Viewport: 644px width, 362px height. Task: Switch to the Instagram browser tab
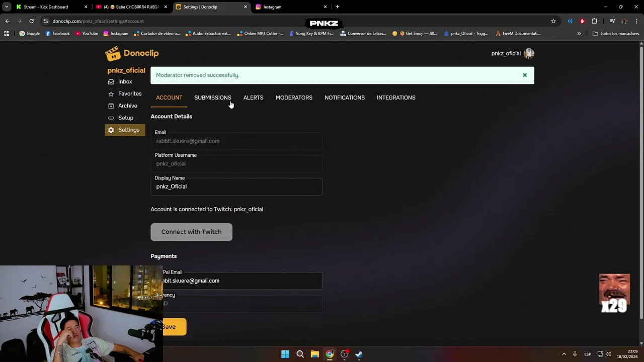[x=291, y=7]
